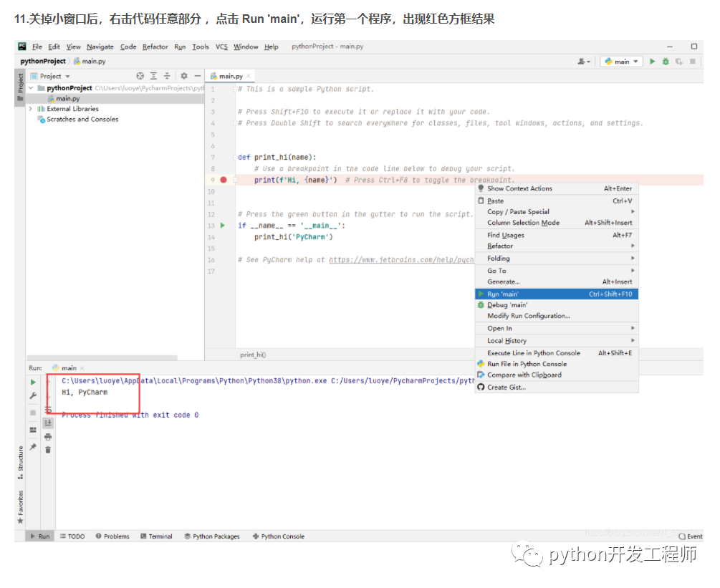The height and width of the screenshot is (588, 720).
Task: Open the 'main' run configuration dropdown
Action: tap(621, 62)
